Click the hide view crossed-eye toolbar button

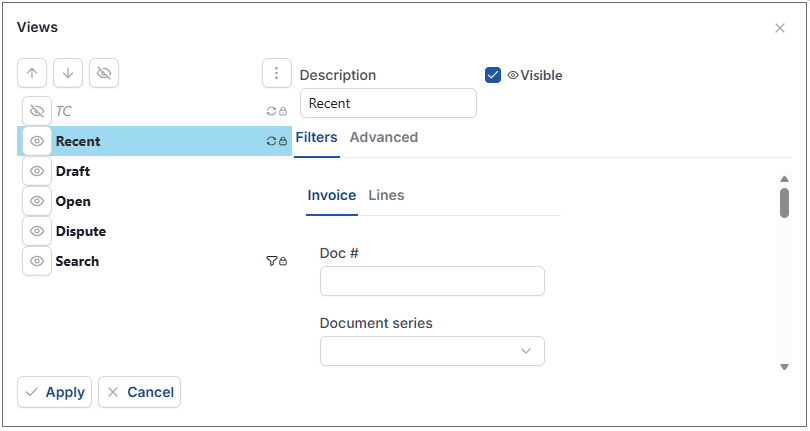[x=104, y=73]
